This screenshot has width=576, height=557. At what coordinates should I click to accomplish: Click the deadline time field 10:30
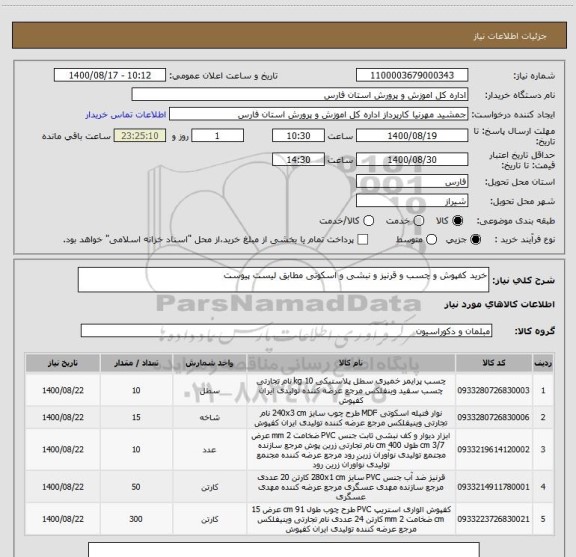tap(298, 136)
